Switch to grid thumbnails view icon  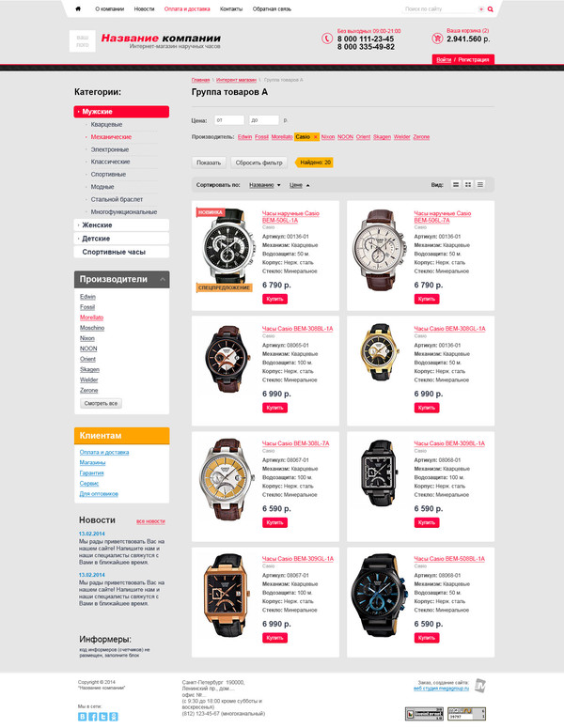click(468, 185)
